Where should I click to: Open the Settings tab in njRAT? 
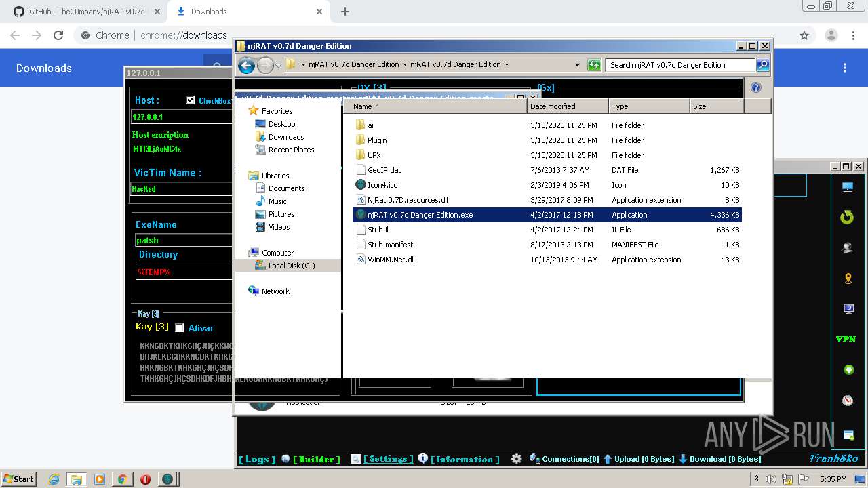388,459
